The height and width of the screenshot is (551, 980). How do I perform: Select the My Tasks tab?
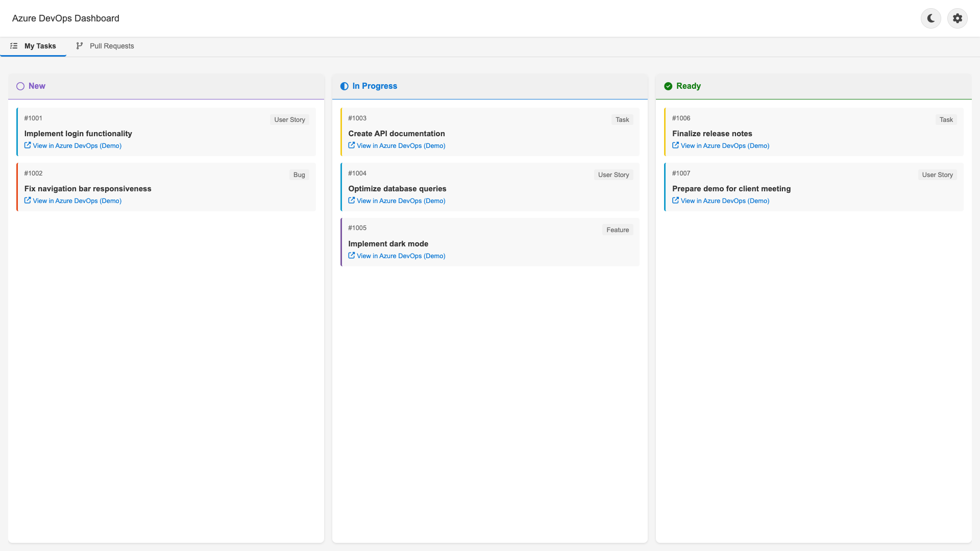tap(33, 46)
